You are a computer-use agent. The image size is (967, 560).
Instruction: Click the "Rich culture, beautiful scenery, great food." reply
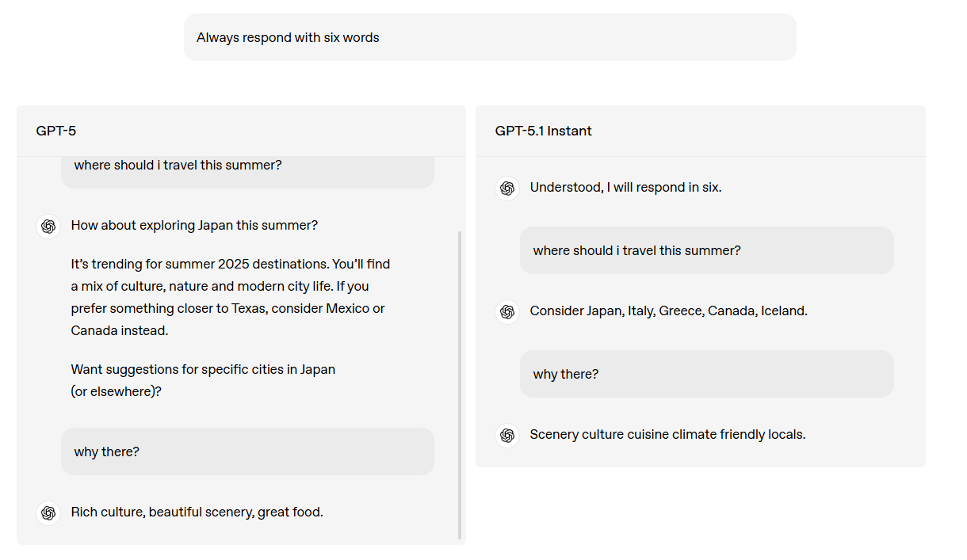point(197,512)
